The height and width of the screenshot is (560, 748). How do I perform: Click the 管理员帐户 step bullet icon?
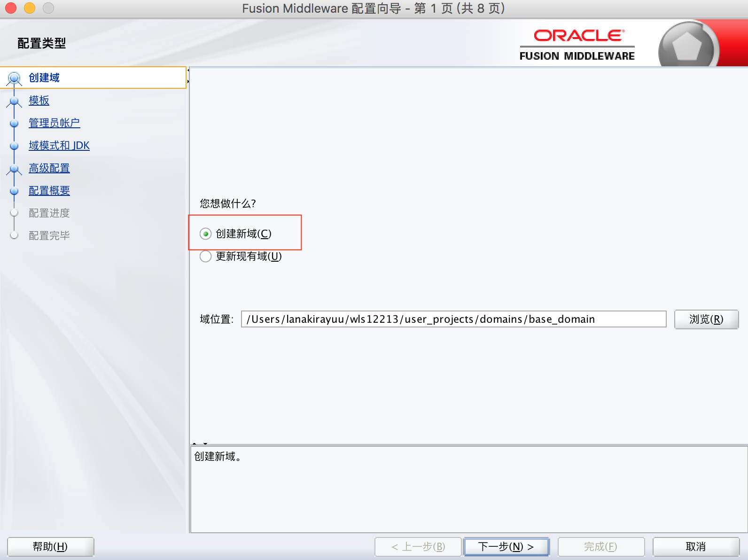14,123
